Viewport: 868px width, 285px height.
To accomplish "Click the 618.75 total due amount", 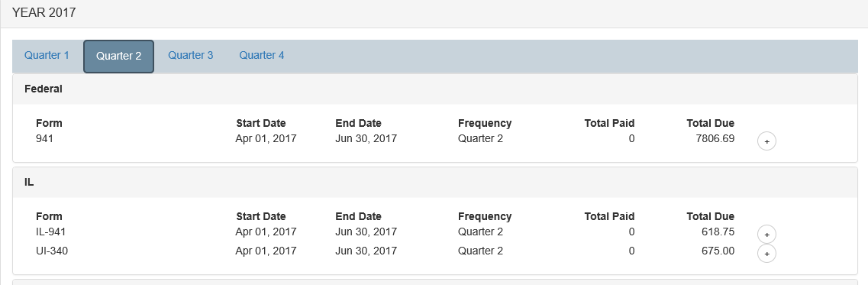I will point(718,232).
